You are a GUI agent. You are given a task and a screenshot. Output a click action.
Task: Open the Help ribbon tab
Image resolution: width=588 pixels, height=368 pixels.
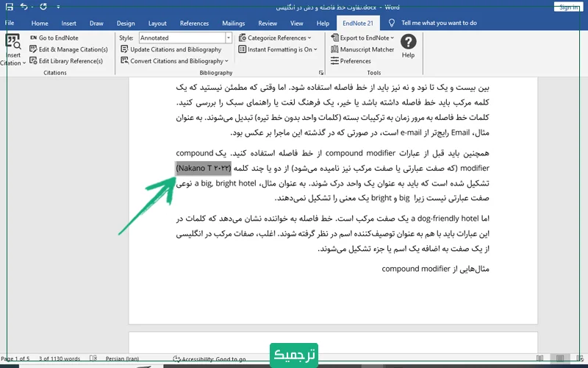coord(323,24)
